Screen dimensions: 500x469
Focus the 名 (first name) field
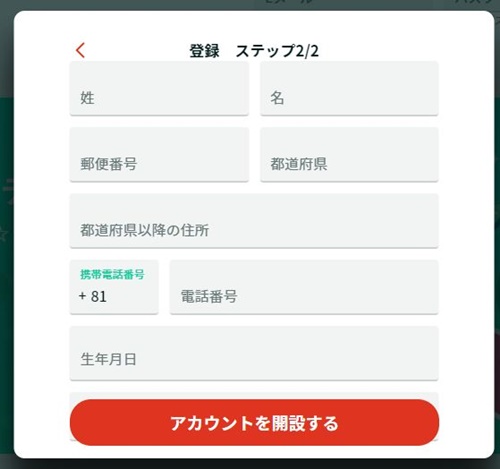349,88
